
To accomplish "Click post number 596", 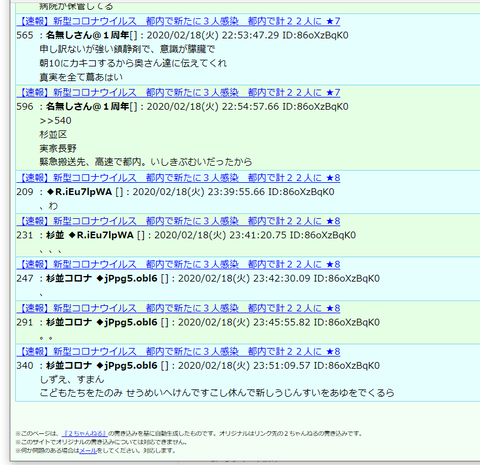I will (x=25, y=106).
